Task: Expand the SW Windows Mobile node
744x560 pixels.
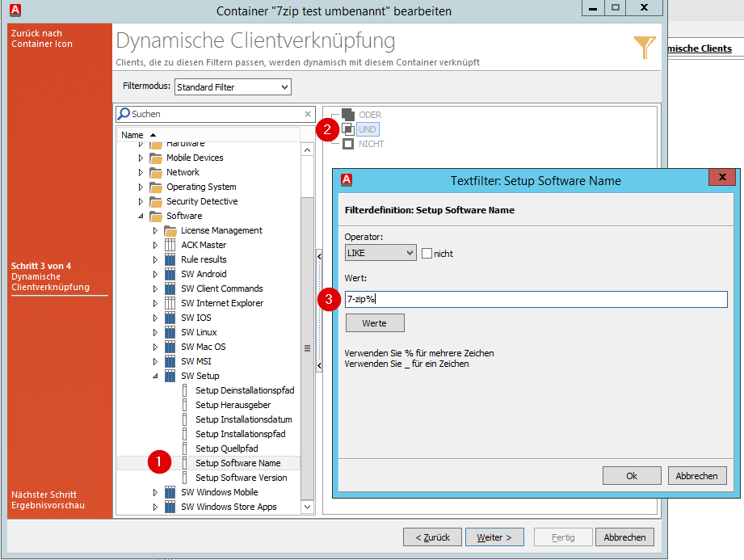Action: coord(155,492)
